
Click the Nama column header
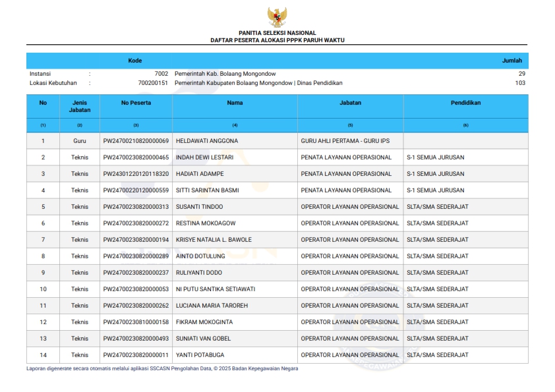[x=235, y=103]
